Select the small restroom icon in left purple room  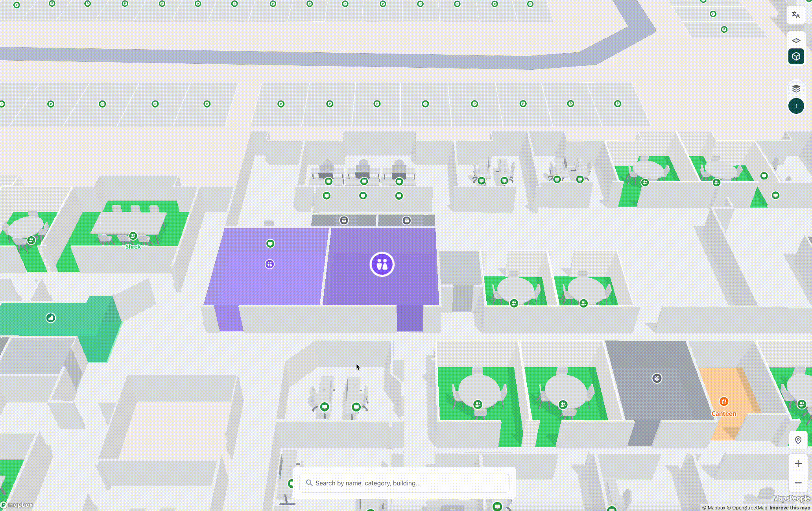(269, 264)
